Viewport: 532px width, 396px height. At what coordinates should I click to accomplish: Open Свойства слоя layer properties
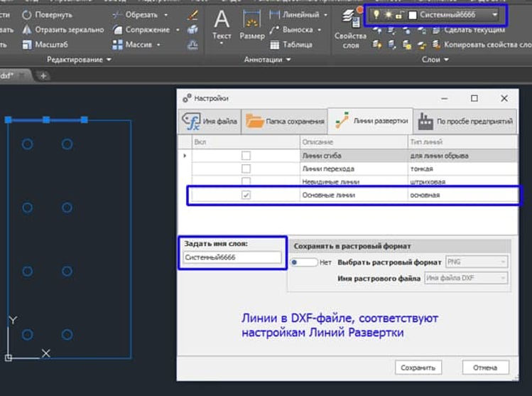[x=350, y=27]
